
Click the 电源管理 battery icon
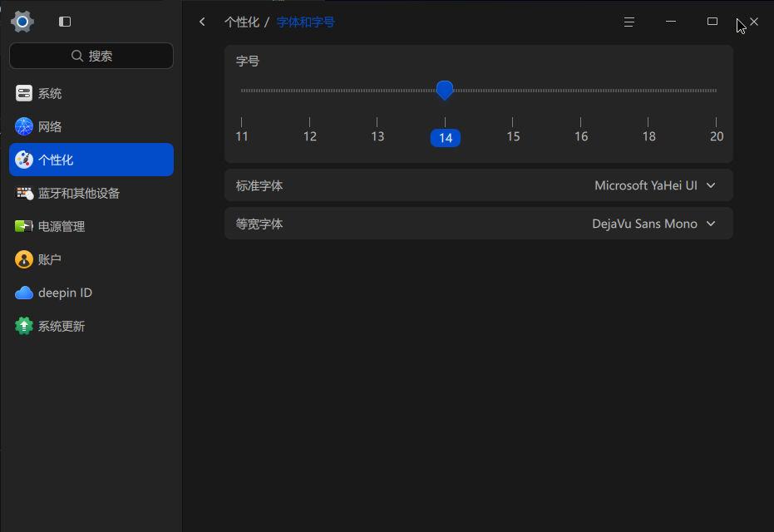[x=23, y=226]
